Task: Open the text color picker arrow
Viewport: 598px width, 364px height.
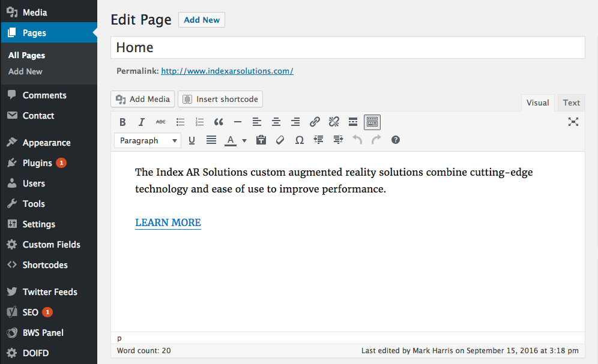Action: tap(244, 140)
